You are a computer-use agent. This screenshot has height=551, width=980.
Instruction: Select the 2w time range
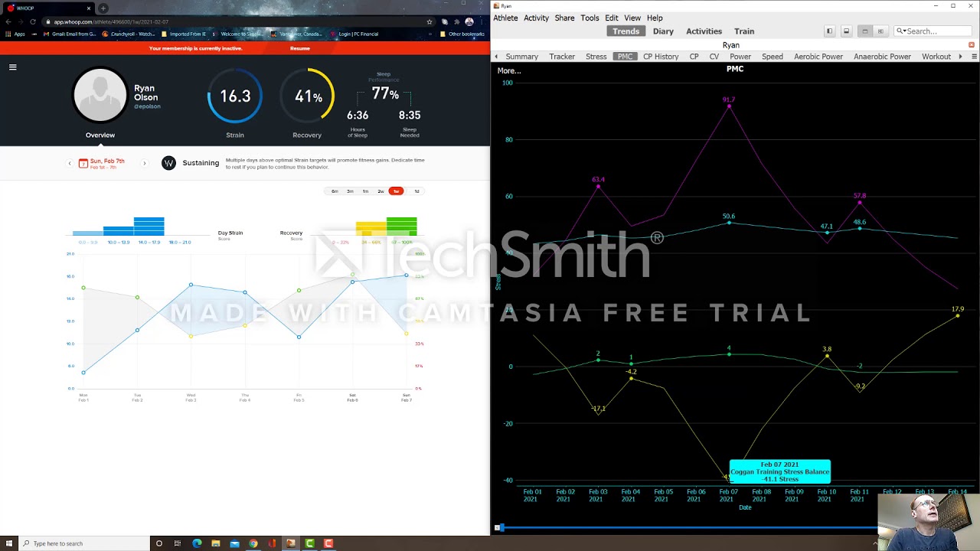click(x=381, y=191)
